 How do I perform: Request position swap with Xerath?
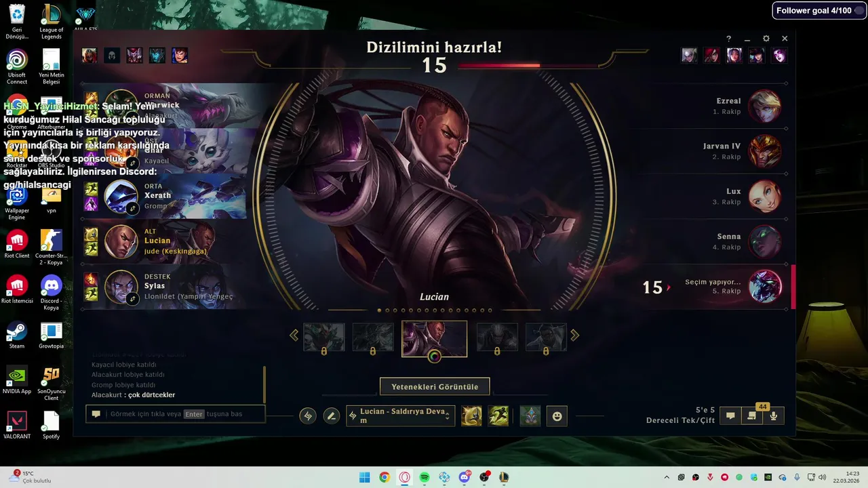[x=134, y=208]
